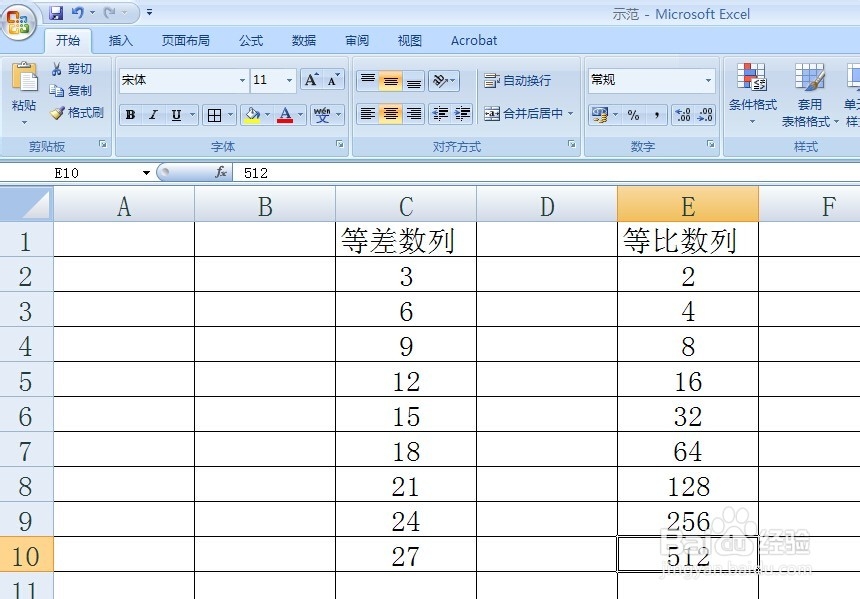The height and width of the screenshot is (599, 860).
Task: Click the increase decimal icon
Action: click(683, 115)
